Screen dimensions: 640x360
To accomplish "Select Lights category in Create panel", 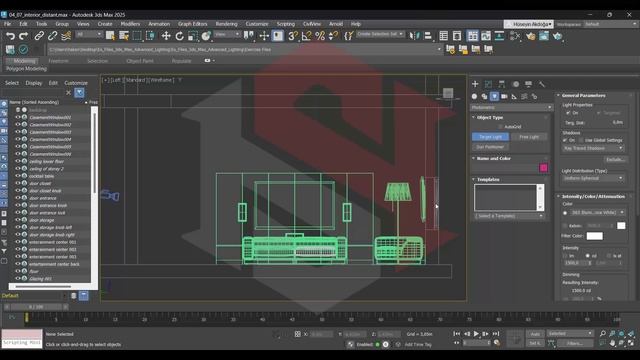I will click(x=494, y=96).
